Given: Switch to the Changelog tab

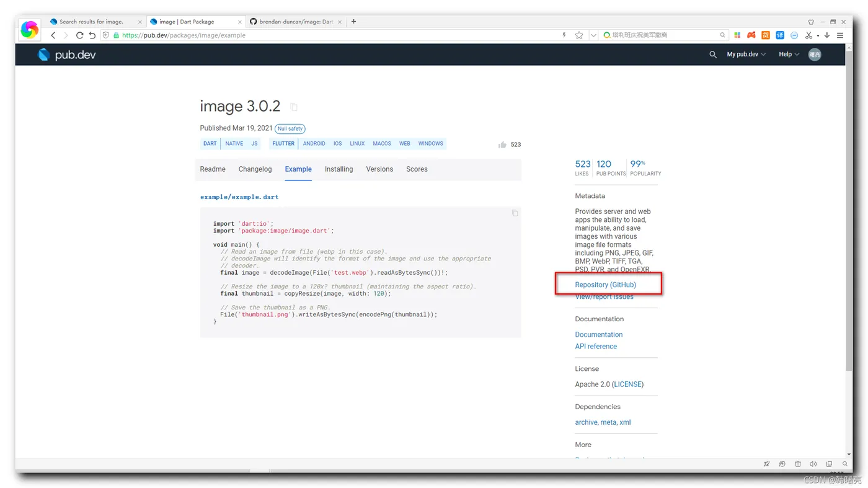Looking at the screenshot, I should coord(255,169).
